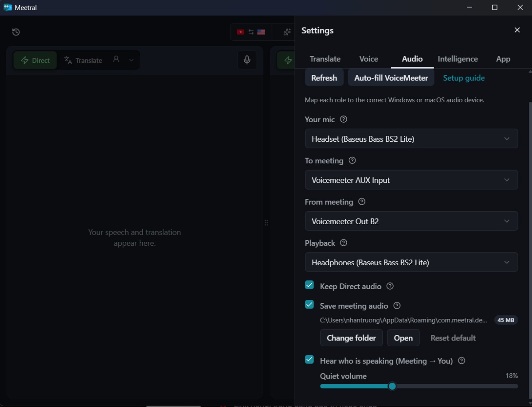Uncheck Save meeting audio checkbox
This screenshot has height=407, width=532.
pos(309,305)
